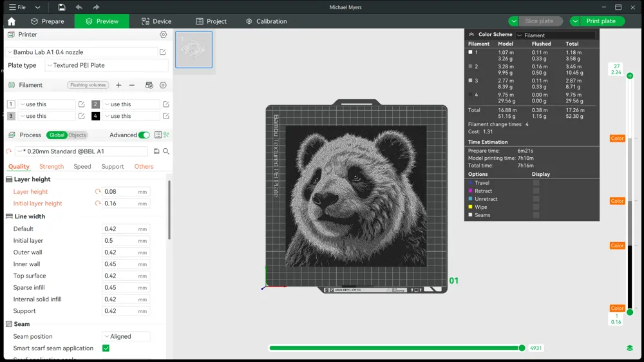Open Seam position Aligned dropdown

click(126, 336)
